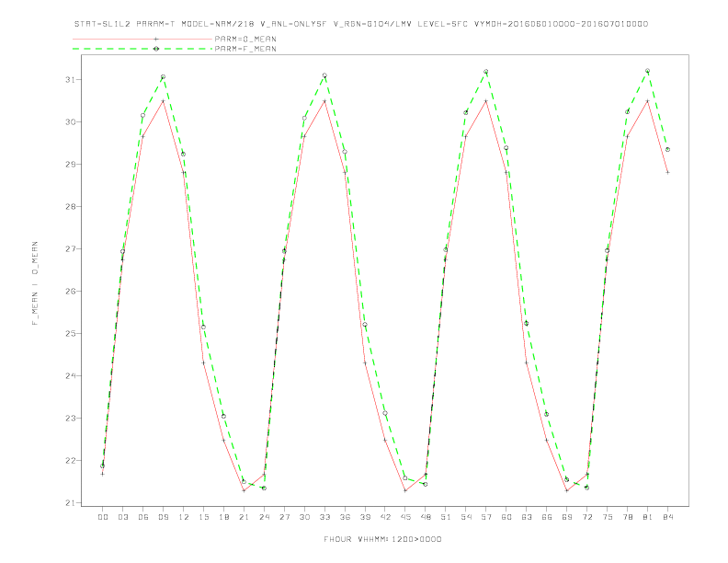Click x-axis tick label 63
The image size is (728, 563).
[527, 517]
